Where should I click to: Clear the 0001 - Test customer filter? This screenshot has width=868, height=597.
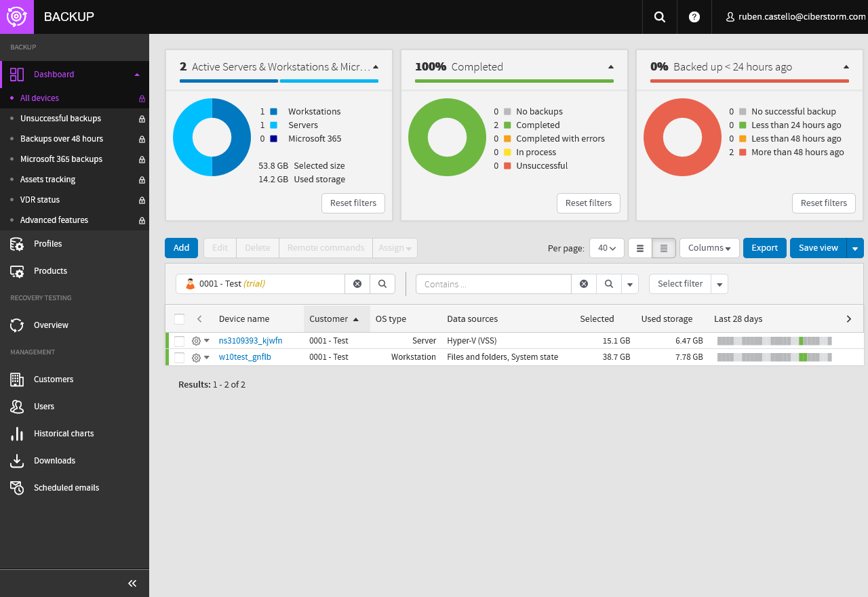[x=357, y=284]
